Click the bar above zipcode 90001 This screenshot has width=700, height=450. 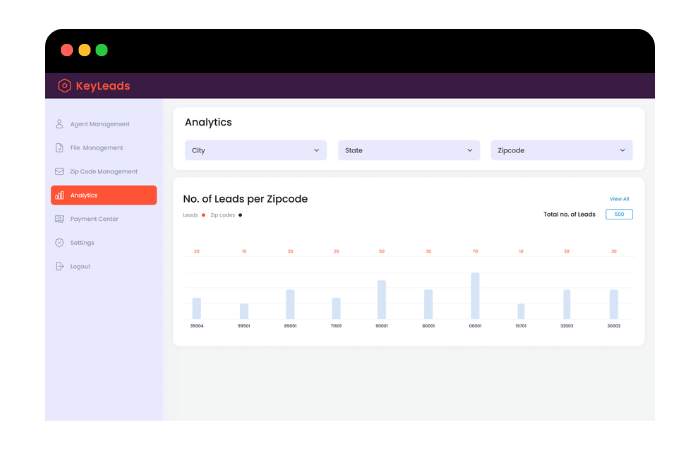[382, 300]
